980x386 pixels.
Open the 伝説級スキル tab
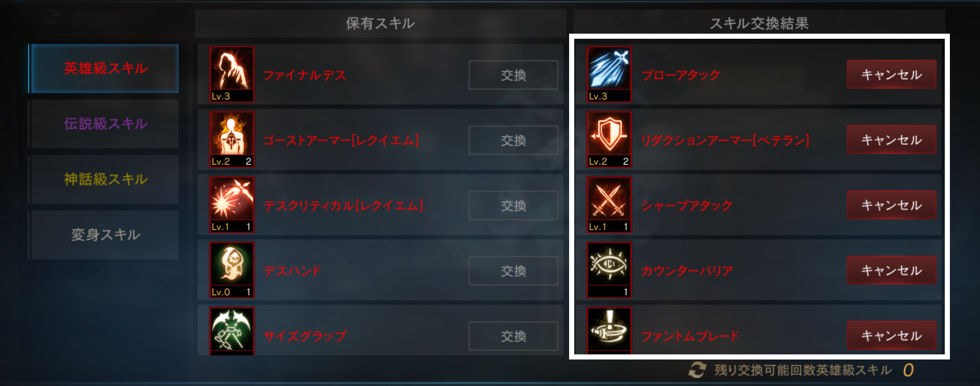click(x=104, y=124)
